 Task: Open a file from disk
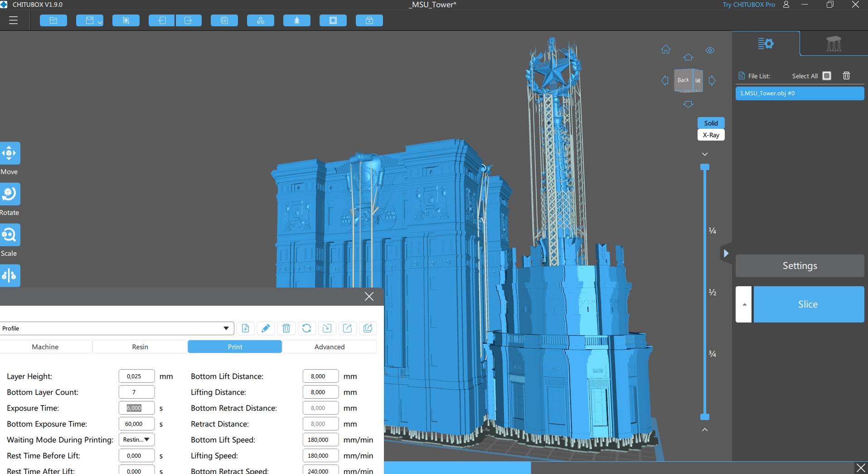[53, 20]
